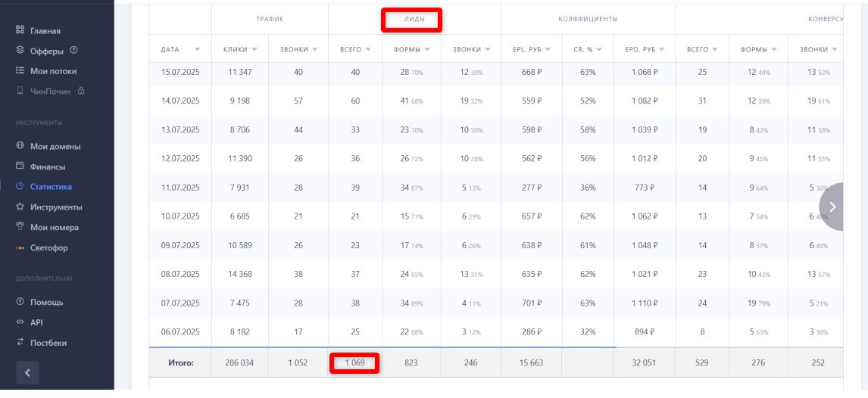This screenshot has width=868, height=398.
Task: Click the Светофор colored dots icon
Action: click(20, 248)
